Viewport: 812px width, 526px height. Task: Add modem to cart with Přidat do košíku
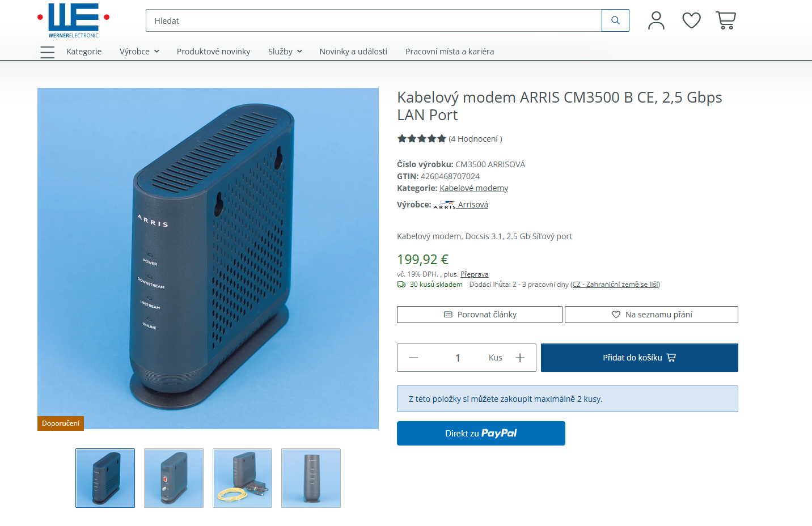[x=640, y=358]
